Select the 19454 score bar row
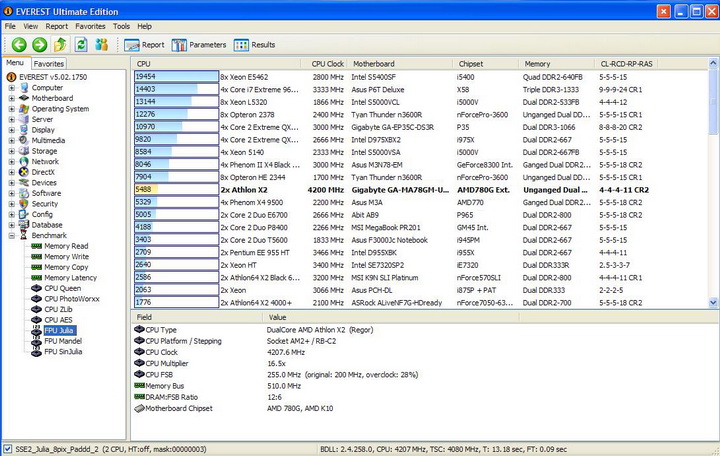720x456 pixels. (x=176, y=77)
